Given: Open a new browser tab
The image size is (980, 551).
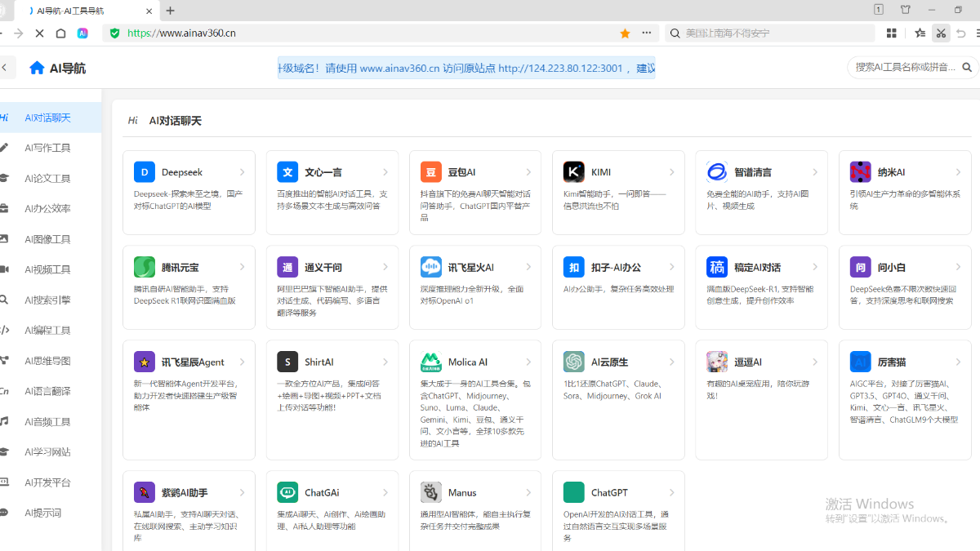Looking at the screenshot, I should coord(170,11).
